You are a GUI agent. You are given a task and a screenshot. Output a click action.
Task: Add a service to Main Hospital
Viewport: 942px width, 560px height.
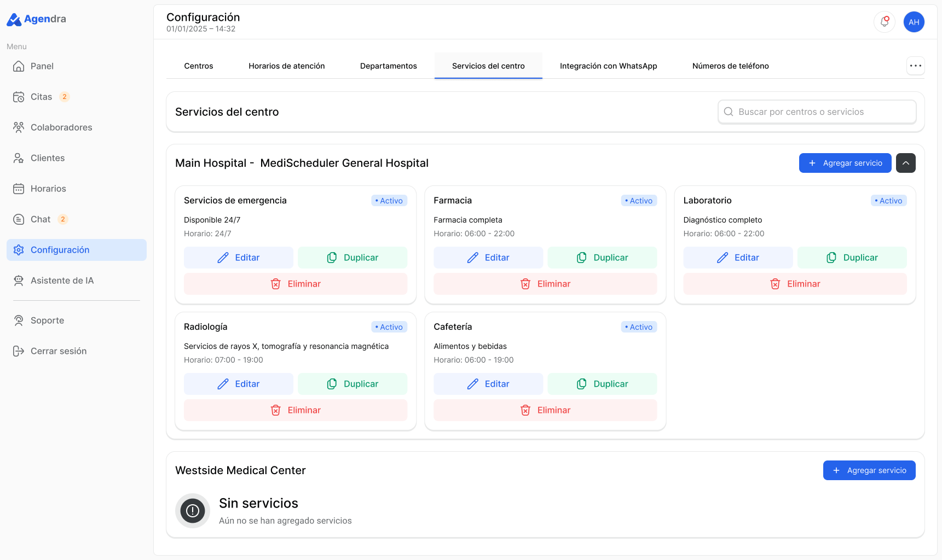point(845,163)
